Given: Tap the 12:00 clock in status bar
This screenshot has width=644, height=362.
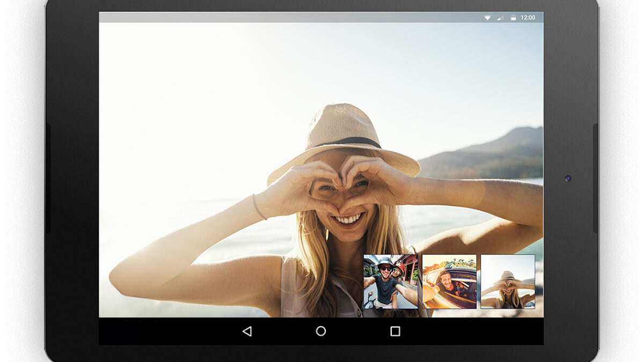Looking at the screenshot, I should (528, 18).
